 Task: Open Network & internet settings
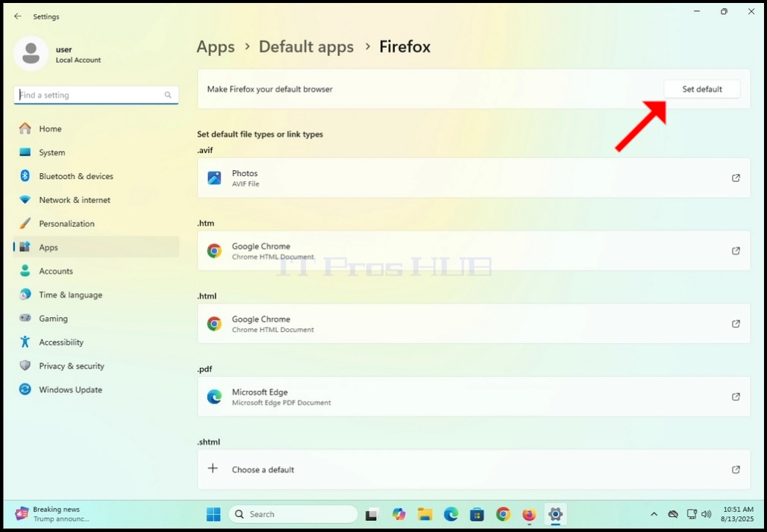[x=96, y=200]
